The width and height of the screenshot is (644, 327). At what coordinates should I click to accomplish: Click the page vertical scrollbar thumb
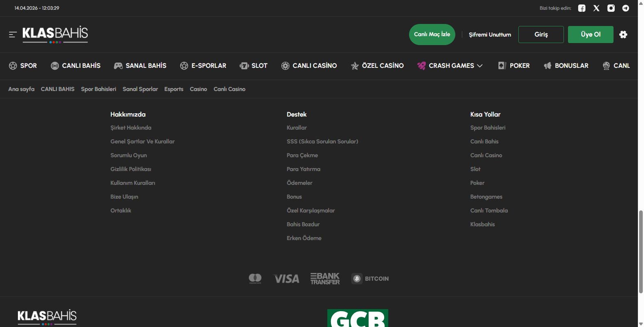(x=641, y=252)
